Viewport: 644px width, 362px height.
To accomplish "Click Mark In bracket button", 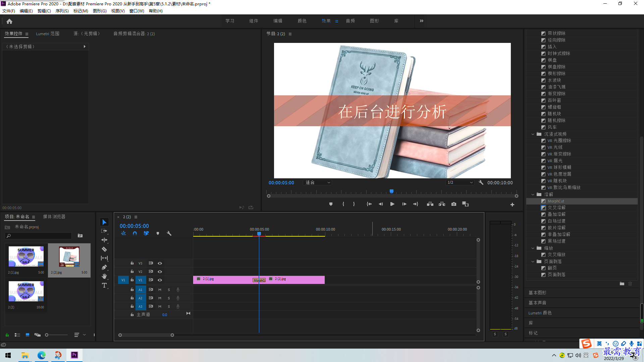I will 343,204.
